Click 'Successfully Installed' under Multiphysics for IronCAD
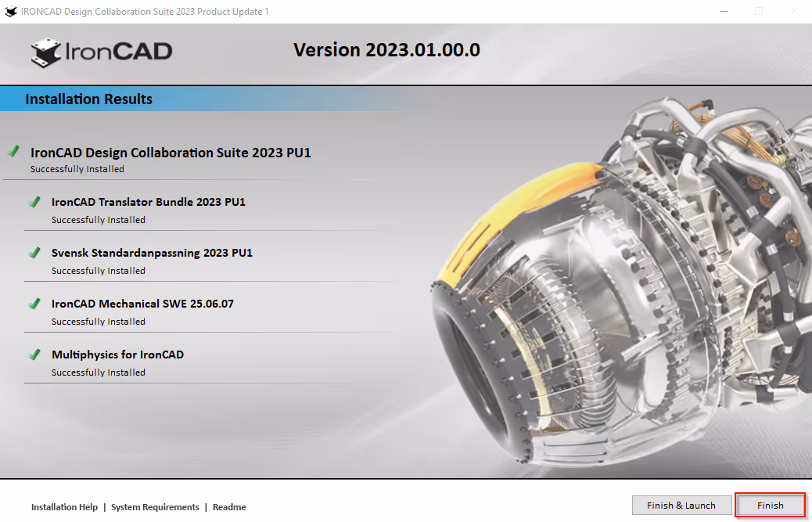 click(x=99, y=373)
